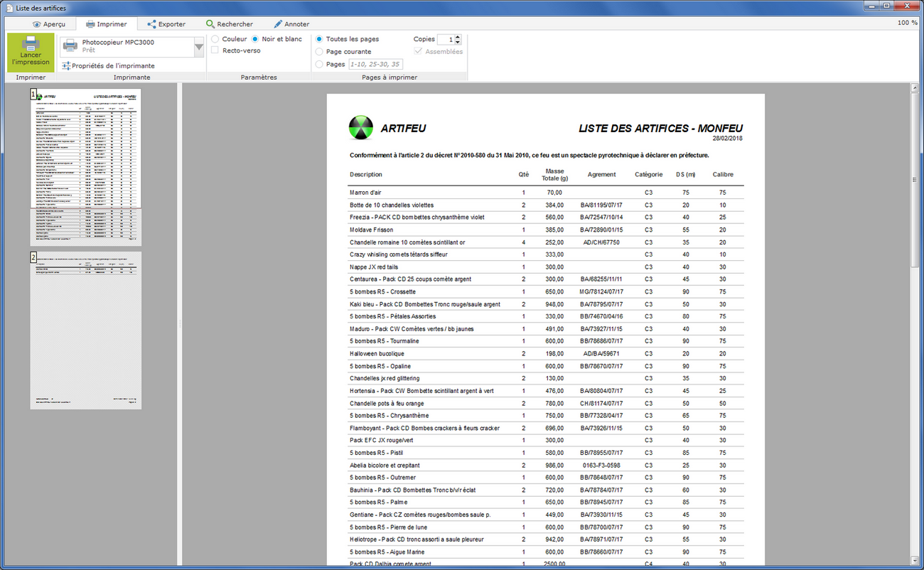Click the Description column header
Image resolution: width=924 pixels, height=570 pixels.
click(365, 174)
